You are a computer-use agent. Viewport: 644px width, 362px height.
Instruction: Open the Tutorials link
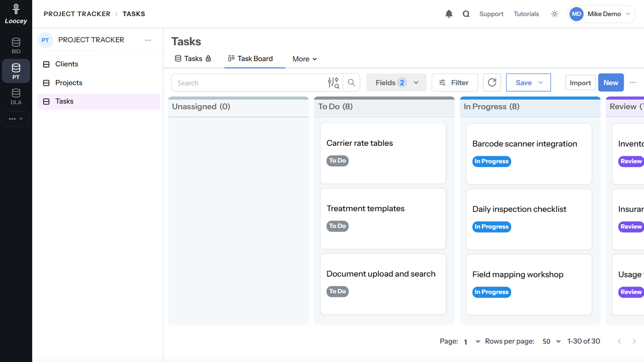(526, 14)
